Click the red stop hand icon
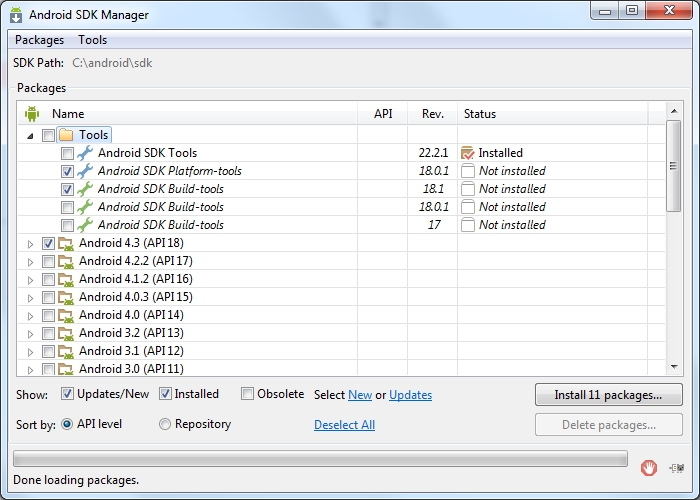 649,467
